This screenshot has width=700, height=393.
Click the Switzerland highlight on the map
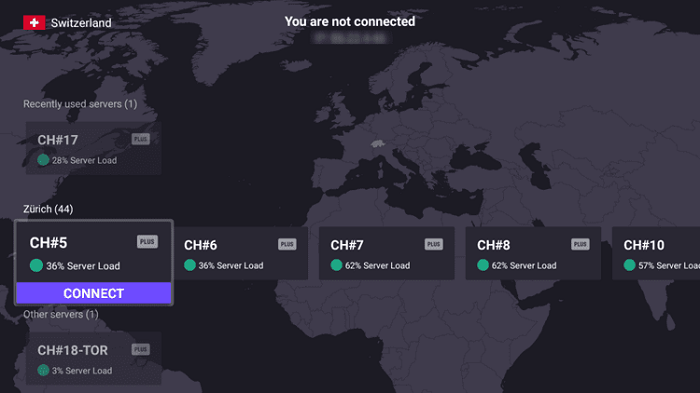[378, 143]
